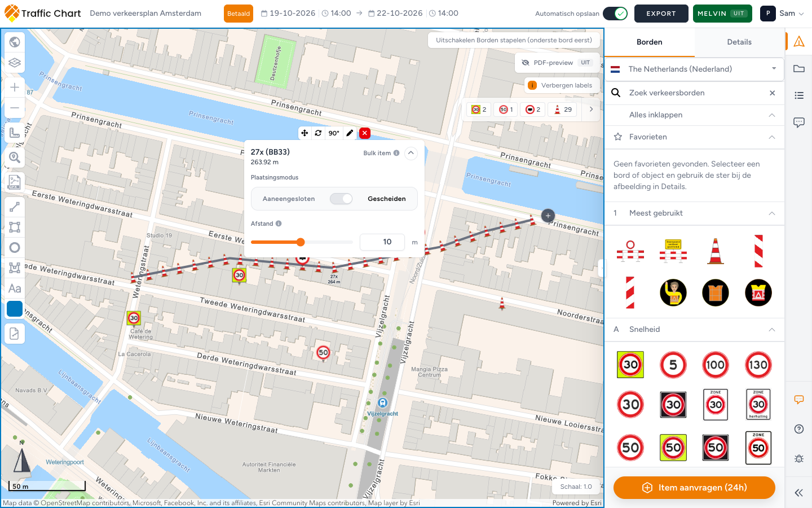Select the circle drawing tool

pos(15,248)
